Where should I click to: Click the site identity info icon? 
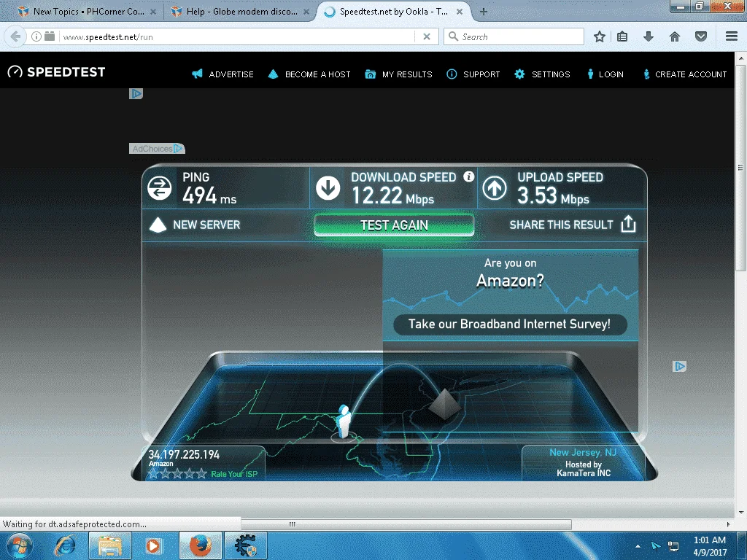[x=36, y=36]
